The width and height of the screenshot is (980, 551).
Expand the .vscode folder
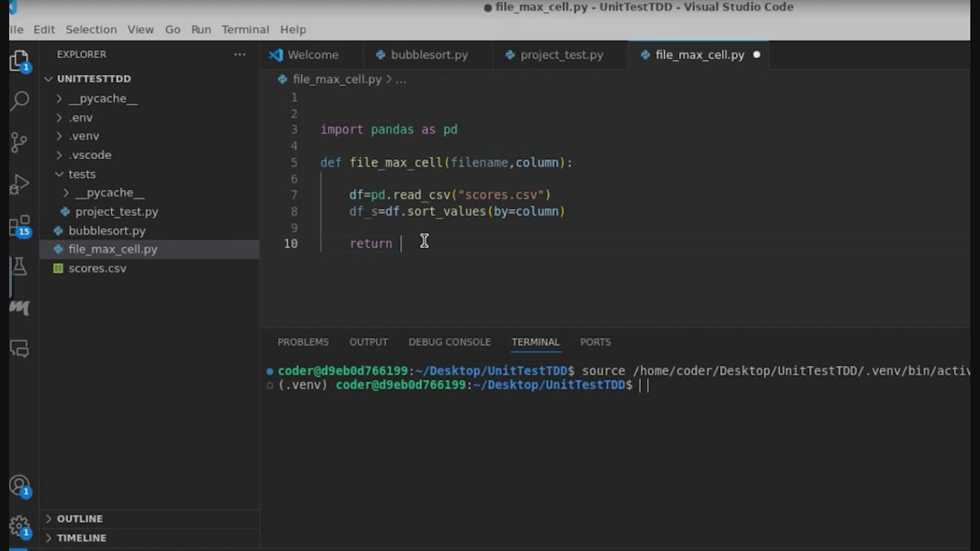pyautogui.click(x=90, y=155)
